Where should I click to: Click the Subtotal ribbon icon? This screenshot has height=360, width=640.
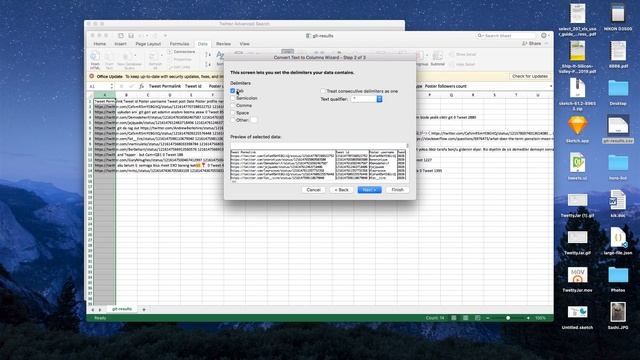click(438, 59)
